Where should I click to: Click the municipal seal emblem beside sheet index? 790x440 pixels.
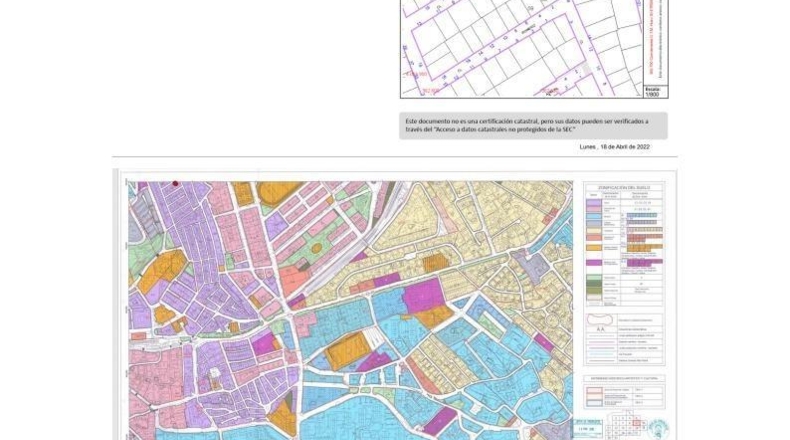click(659, 428)
